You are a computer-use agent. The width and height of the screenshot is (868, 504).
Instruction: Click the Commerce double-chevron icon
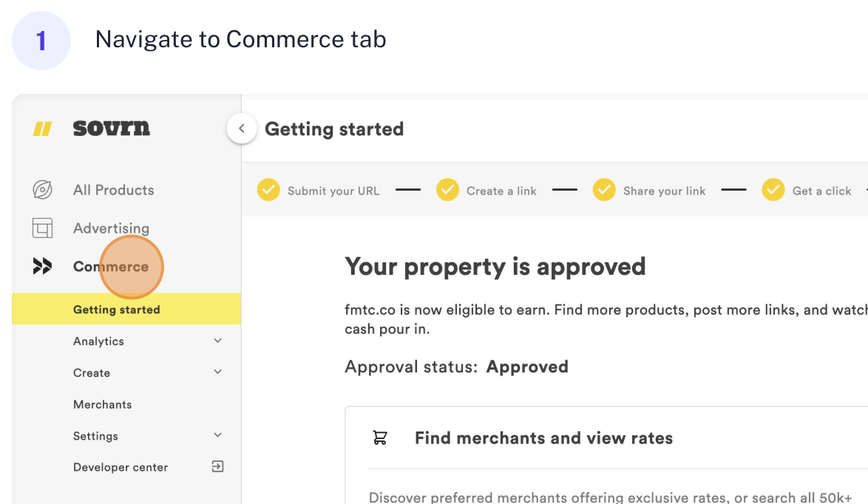pyautogui.click(x=42, y=267)
